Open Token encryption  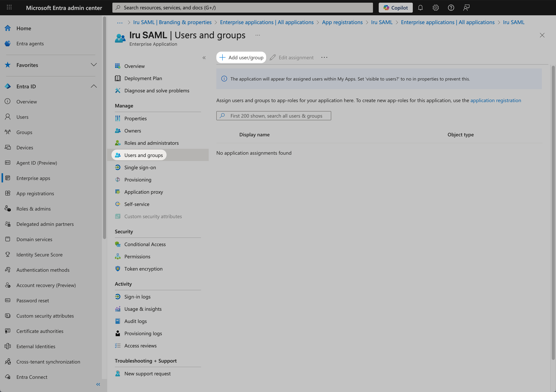click(143, 269)
